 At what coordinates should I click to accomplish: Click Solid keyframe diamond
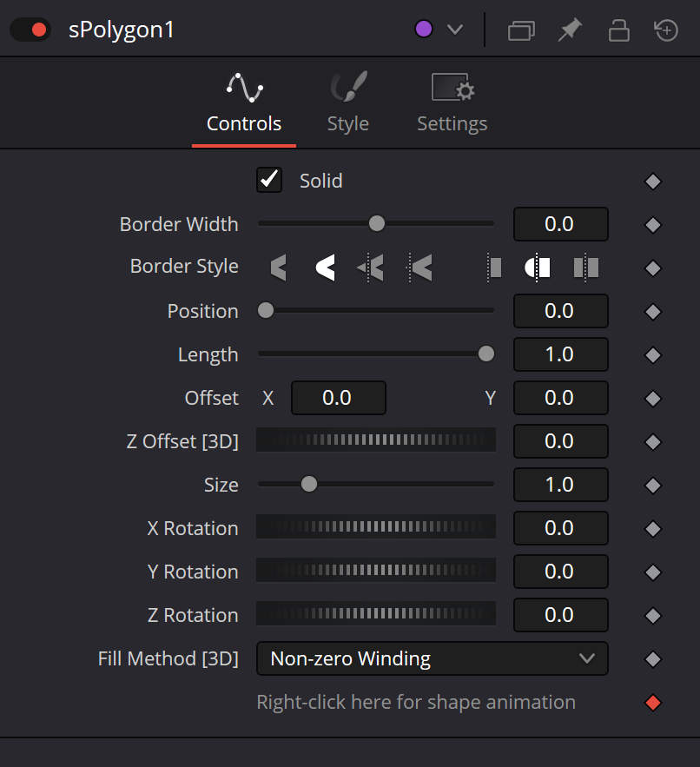pyautogui.click(x=653, y=182)
